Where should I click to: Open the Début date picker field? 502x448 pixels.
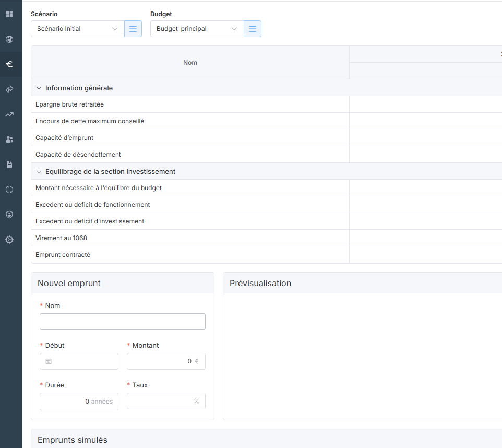coord(79,361)
